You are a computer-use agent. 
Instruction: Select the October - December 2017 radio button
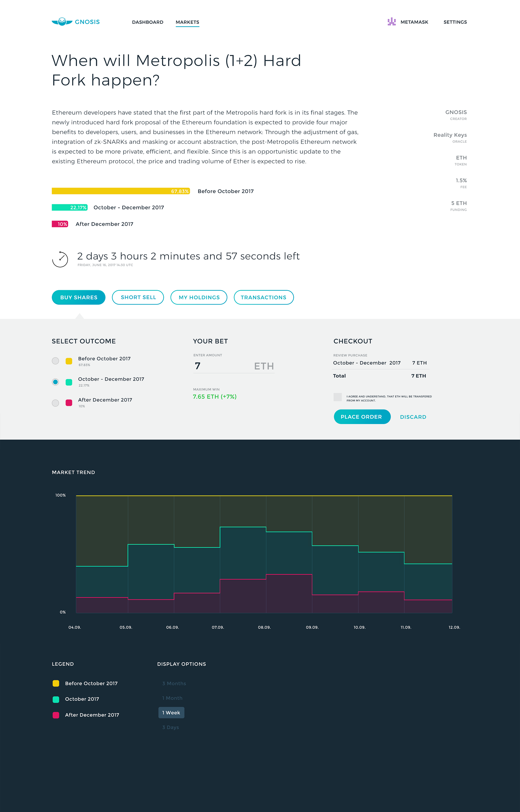click(55, 382)
